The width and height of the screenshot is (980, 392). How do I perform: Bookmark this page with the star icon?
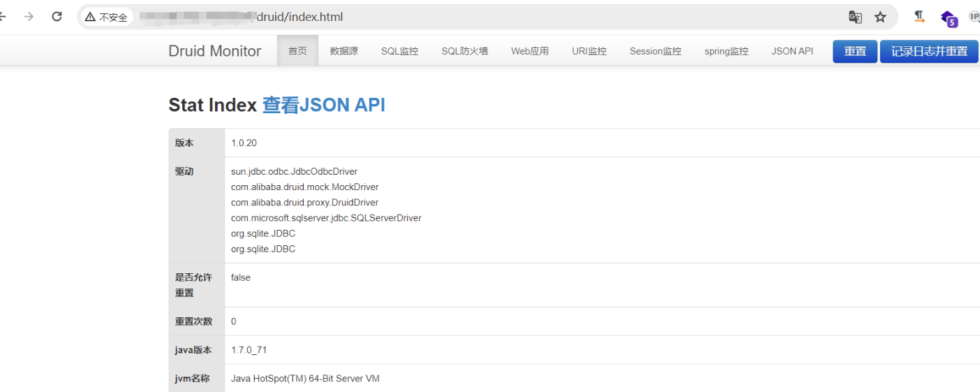point(880,17)
